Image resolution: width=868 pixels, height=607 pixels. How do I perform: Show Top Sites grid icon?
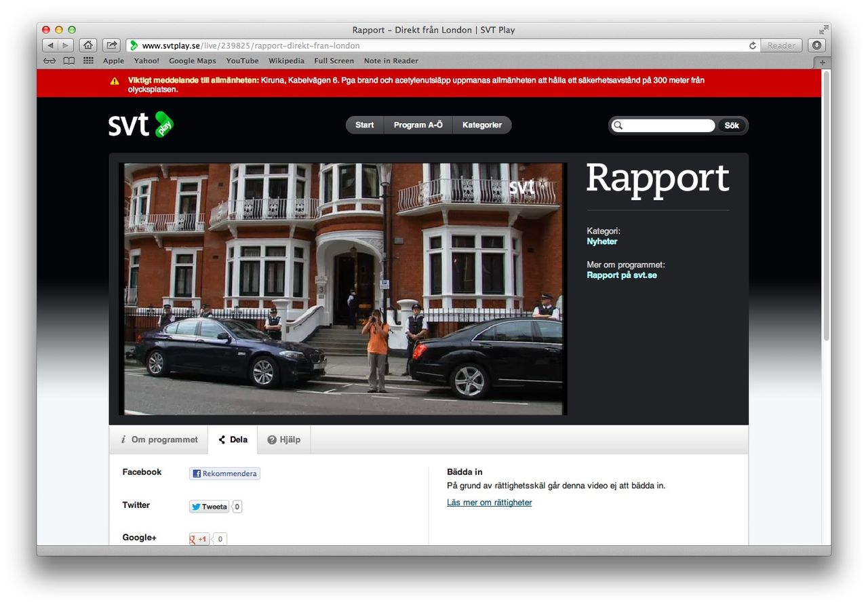(88, 61)
